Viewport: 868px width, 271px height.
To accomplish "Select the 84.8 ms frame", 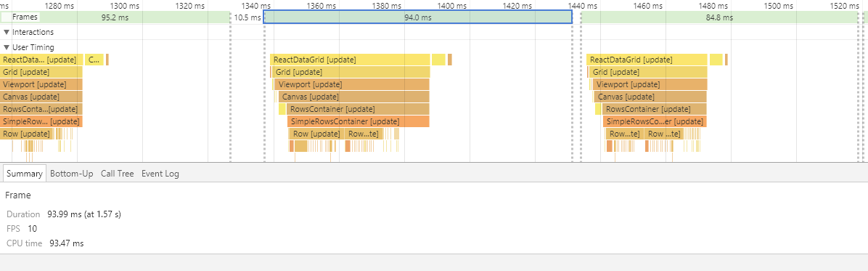I will click(x=719, y=17).
